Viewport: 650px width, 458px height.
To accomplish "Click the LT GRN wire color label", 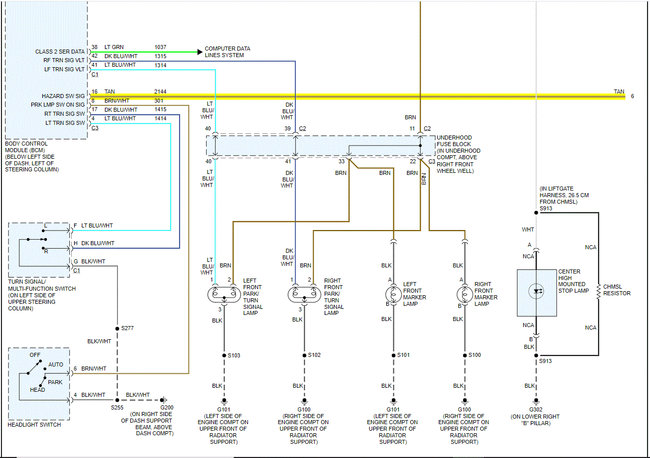I will point(114,47).
